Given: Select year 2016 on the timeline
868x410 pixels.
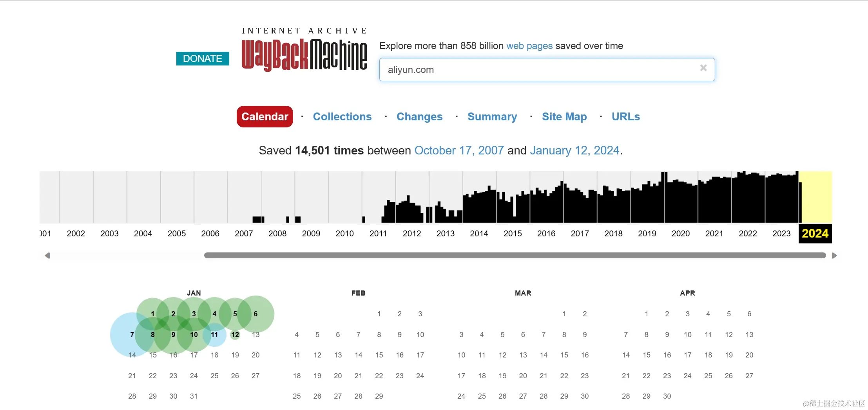Looking at the screenshot, I should (546, 234).
